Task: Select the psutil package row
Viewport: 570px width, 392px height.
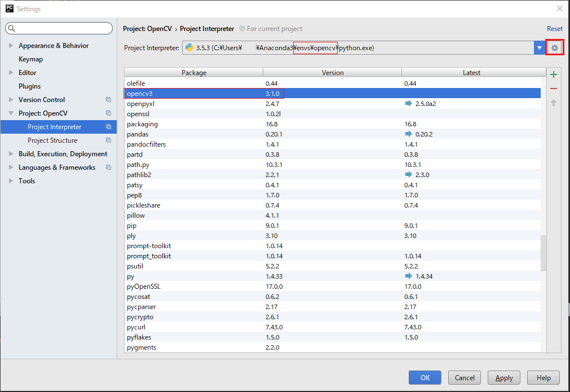Action: click(332, 266)
